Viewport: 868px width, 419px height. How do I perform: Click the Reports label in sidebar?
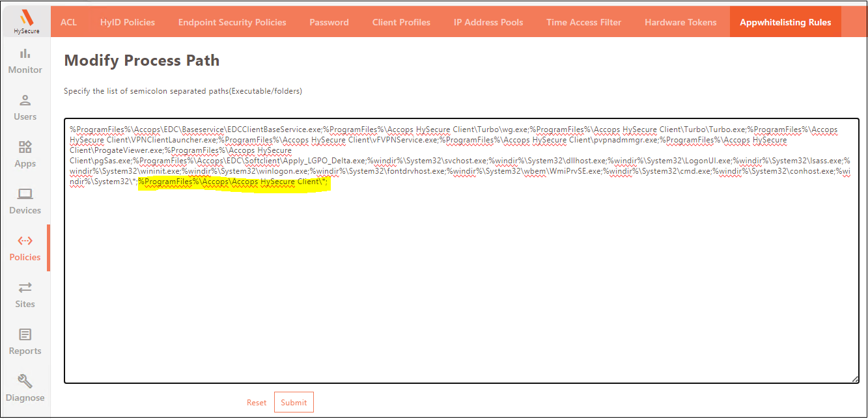pyautogui.click(x=25, y=351)
